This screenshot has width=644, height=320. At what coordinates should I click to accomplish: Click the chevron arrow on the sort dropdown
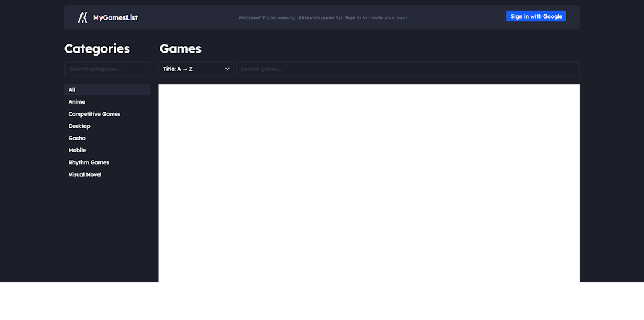click(x=227, y=69)
